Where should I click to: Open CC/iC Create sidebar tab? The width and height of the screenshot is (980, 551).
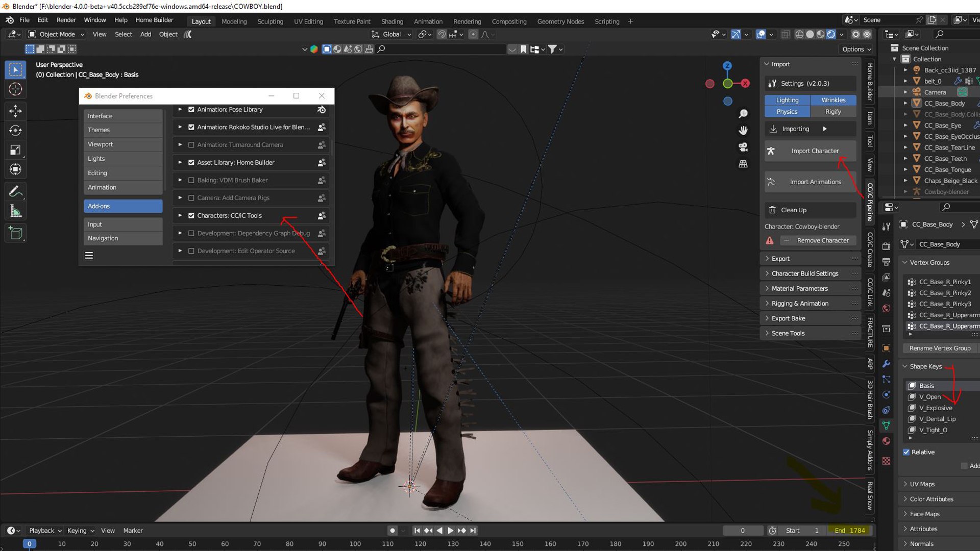coord(870,249)
